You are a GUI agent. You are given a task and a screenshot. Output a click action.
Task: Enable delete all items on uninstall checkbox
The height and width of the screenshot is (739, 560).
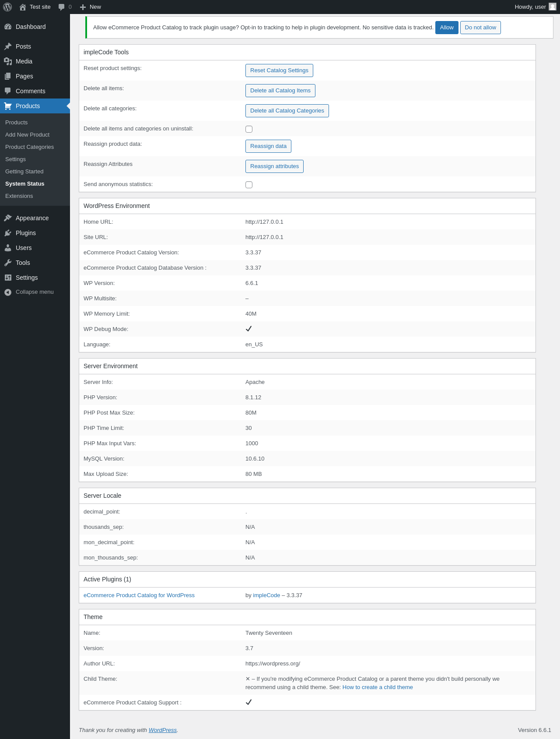tap(249, 129)
